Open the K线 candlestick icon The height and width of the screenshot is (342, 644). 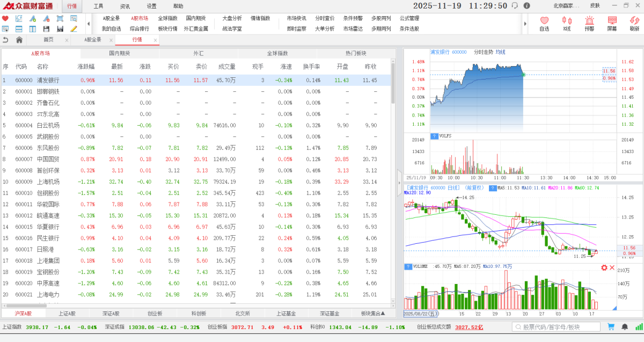[x=567, y=23]
